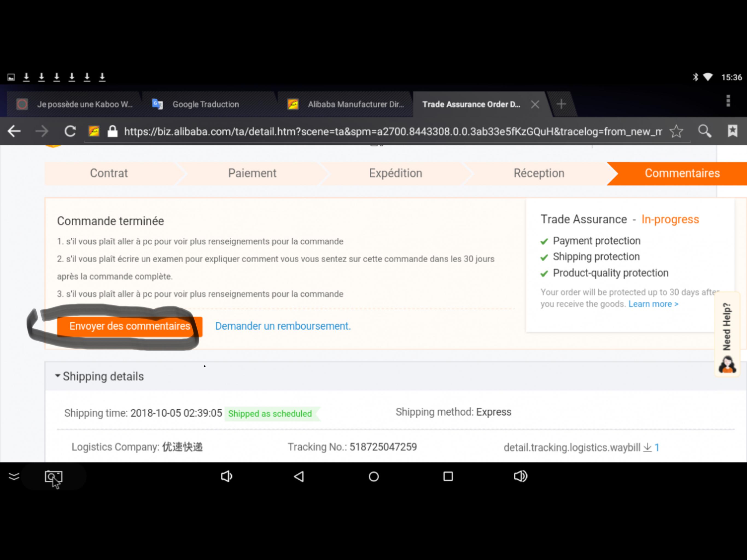
Task: Click the Envoyer des commentaires button
Action: coord(130,326)
